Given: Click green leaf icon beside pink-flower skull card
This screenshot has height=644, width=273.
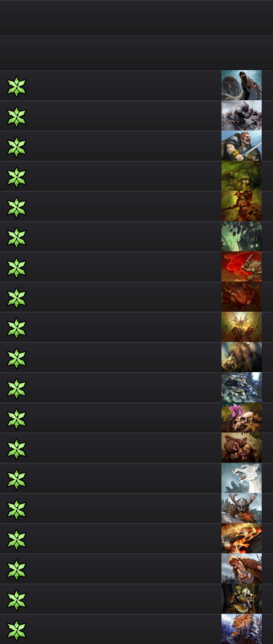Looking at the screenshot, I should pyautogui.click(x=17, y=419).
